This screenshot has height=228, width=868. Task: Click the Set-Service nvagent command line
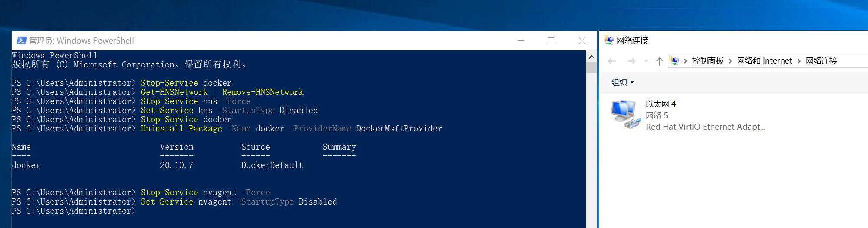(x=174, y=201)
